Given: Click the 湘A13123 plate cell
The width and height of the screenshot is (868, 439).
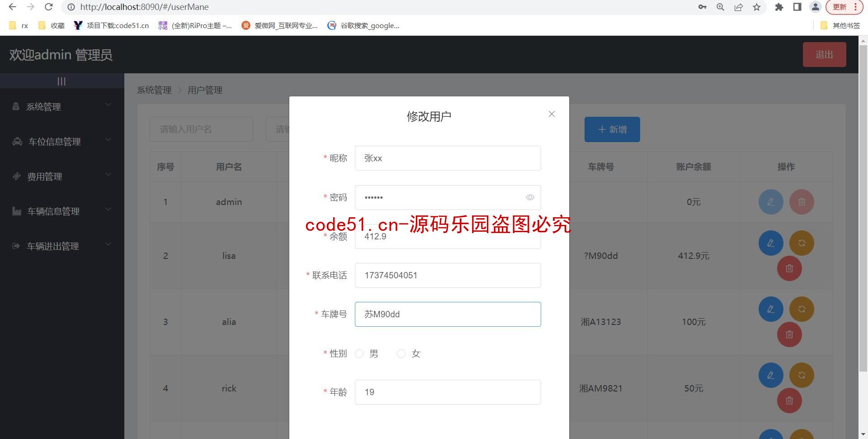Looking at the screenshot, I should pos(601,322).
